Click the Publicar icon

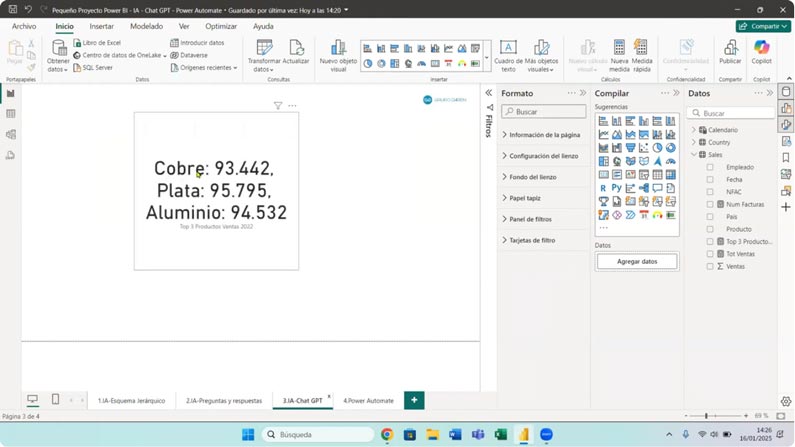click(730, 48)
